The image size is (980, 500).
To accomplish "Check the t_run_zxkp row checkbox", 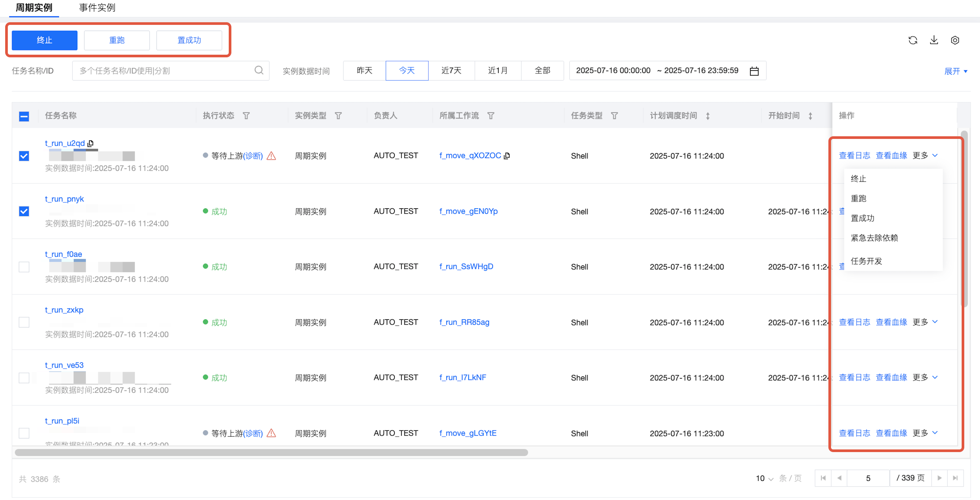I will [24, 322].
